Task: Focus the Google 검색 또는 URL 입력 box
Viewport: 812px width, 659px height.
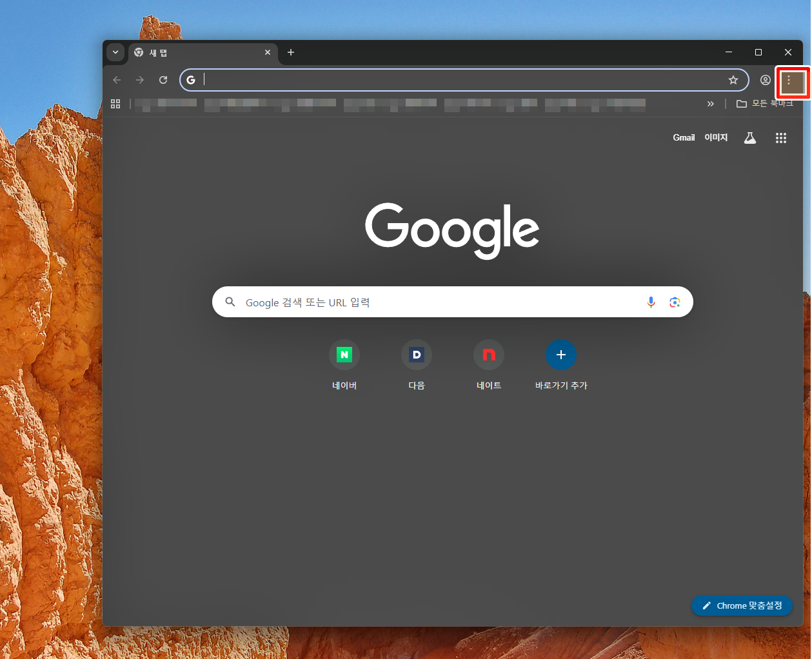Action: tap(453, 302)
